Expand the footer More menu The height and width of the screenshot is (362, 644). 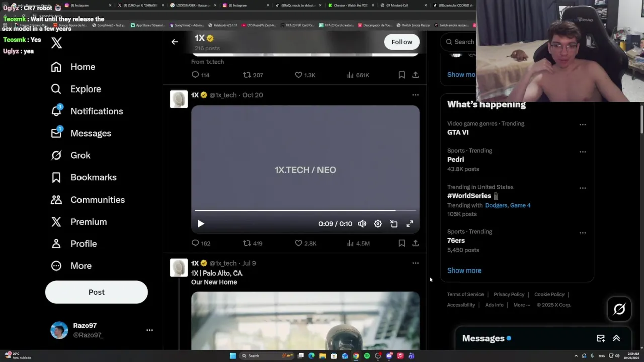(522, 305)
